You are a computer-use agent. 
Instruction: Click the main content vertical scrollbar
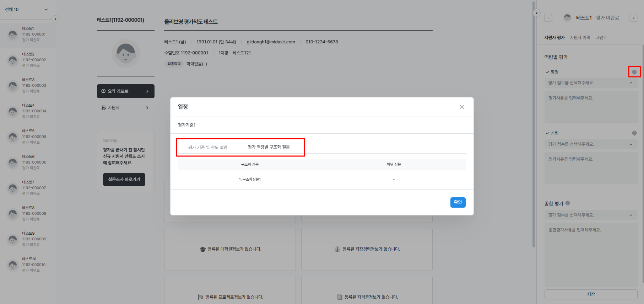click(x=534, y=124)
